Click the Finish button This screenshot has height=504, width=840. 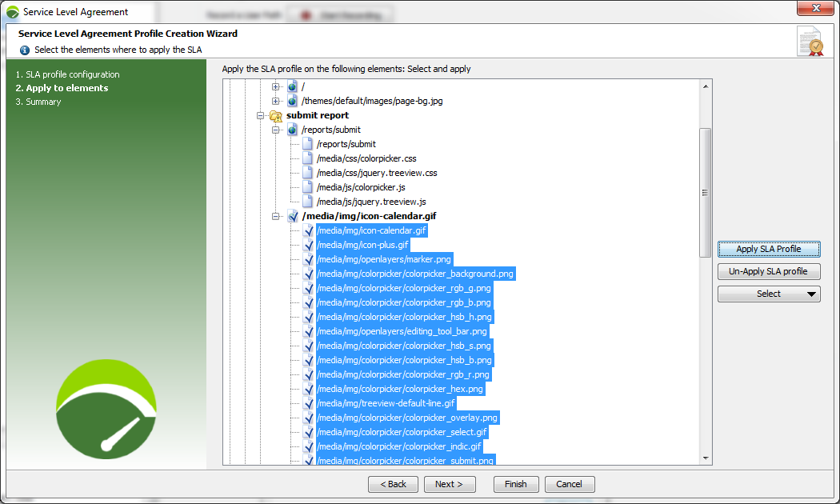point(516,484)
